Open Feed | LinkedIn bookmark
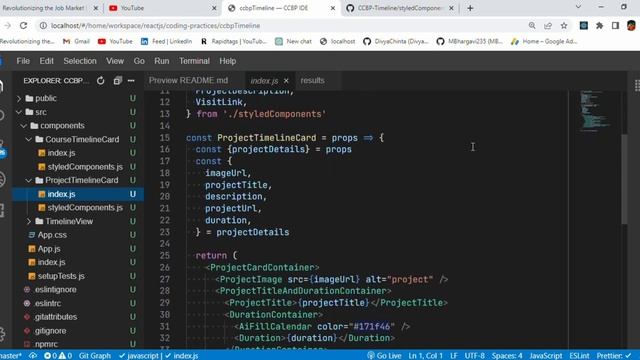The image size is (640, 360). pyautogui.click(x=166, y=41)
